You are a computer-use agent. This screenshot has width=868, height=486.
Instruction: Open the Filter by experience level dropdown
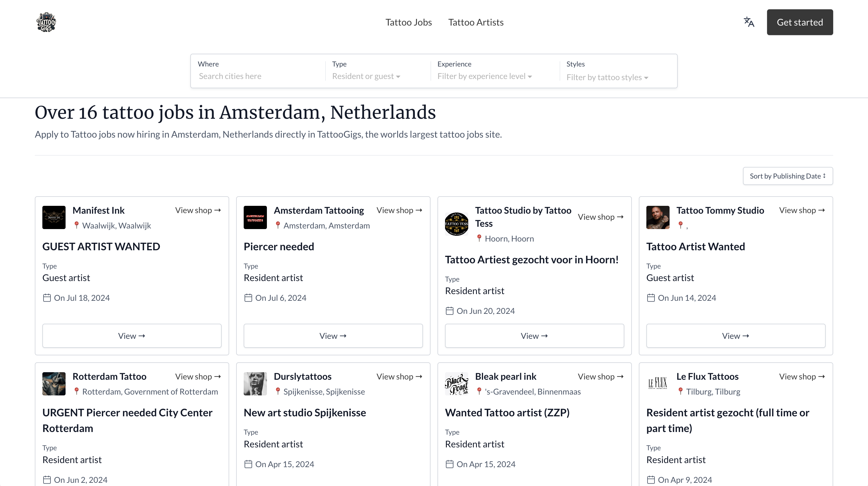(484, 76)
